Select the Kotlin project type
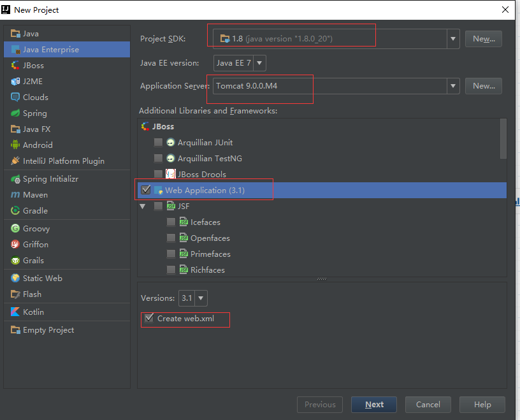Image resolution: width=520 pixels, height=420 pixels. coord(67,312)
